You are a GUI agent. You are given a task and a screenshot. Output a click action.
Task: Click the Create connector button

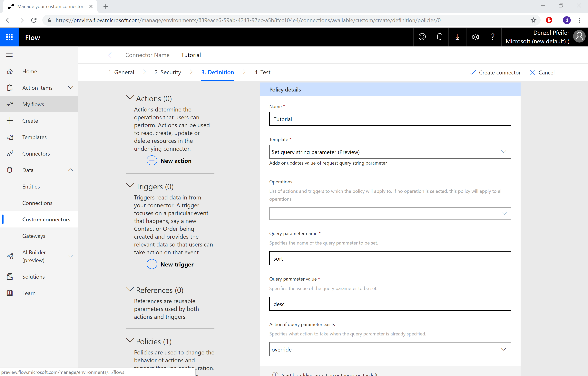(495, 72)
